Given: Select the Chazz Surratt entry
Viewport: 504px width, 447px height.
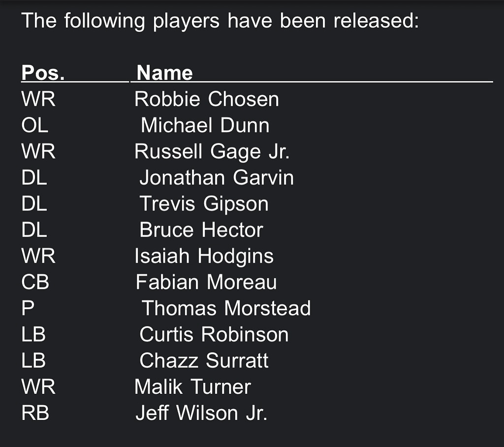Looking at the screenshot, I should pos(204,360).
